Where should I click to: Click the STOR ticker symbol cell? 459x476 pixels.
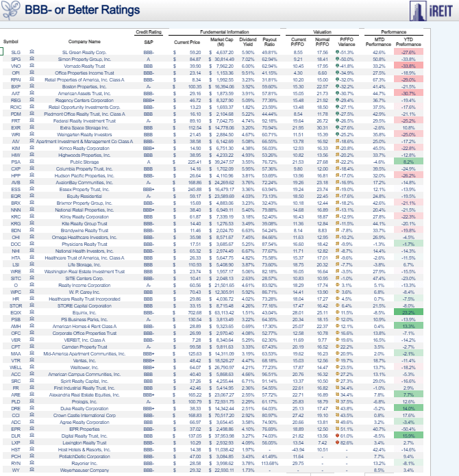click(16, 305)
